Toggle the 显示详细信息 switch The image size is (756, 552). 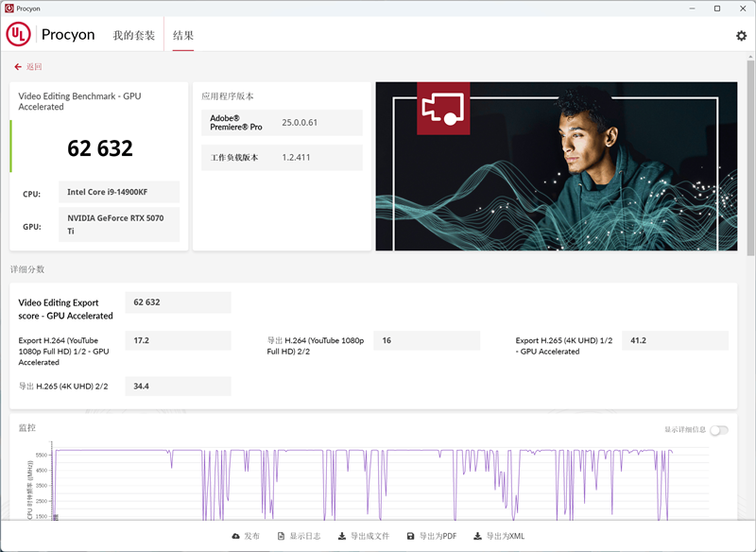(719, 430)
